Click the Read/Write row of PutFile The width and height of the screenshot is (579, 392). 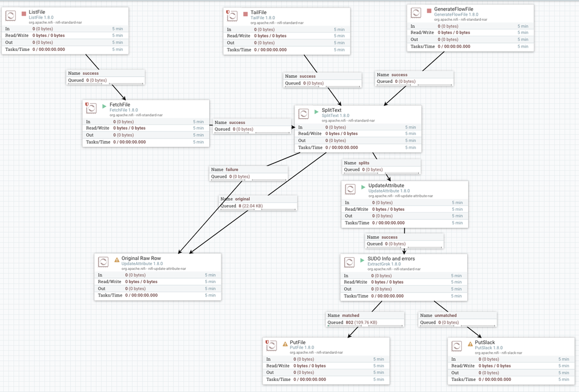tap(326, 366)
